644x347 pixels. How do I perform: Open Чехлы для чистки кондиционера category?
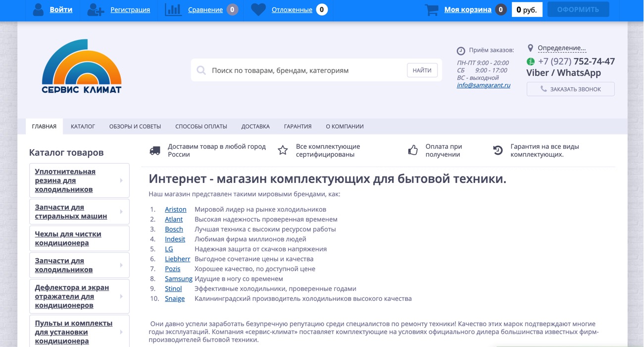pyautogui.click(x=68, y=238)
